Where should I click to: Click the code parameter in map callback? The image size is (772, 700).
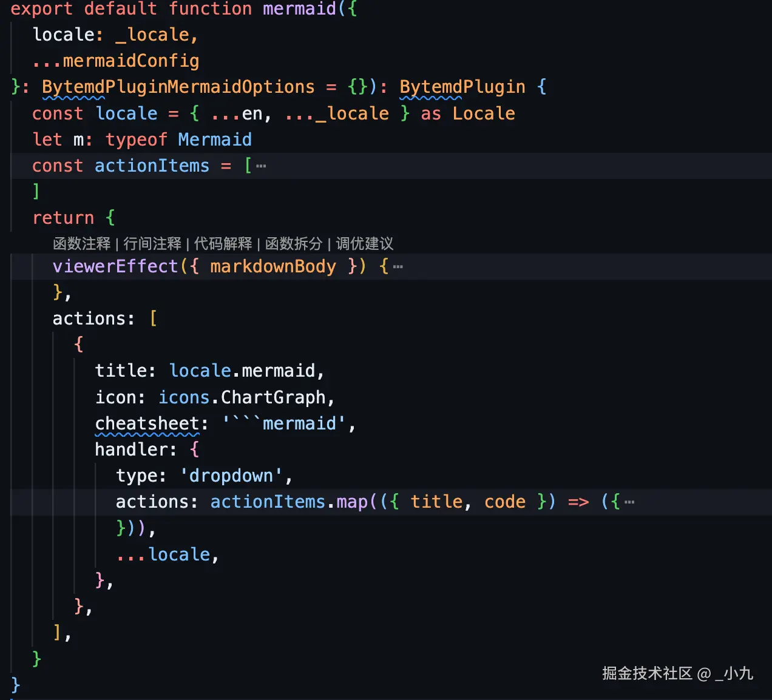point(505,502)
